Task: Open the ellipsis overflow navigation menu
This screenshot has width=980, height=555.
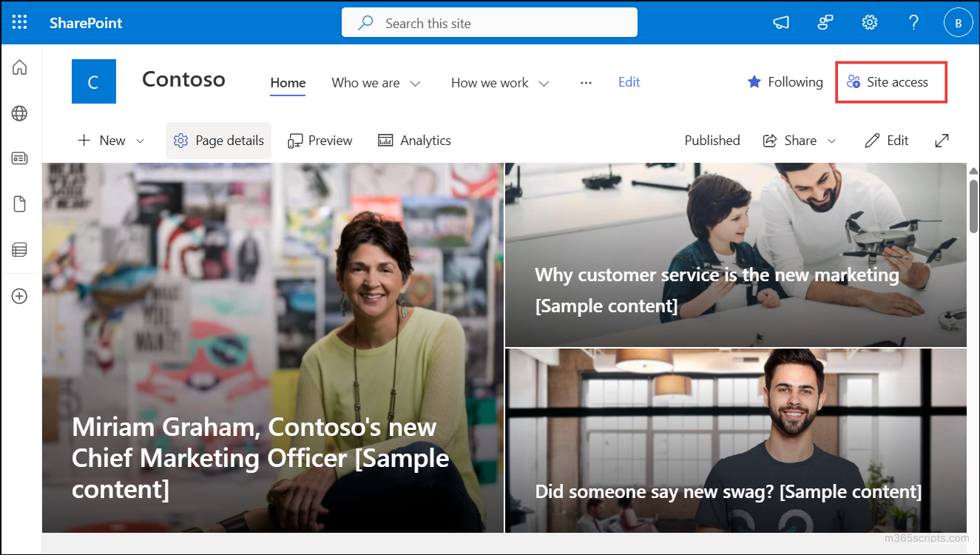Action: 586,83
